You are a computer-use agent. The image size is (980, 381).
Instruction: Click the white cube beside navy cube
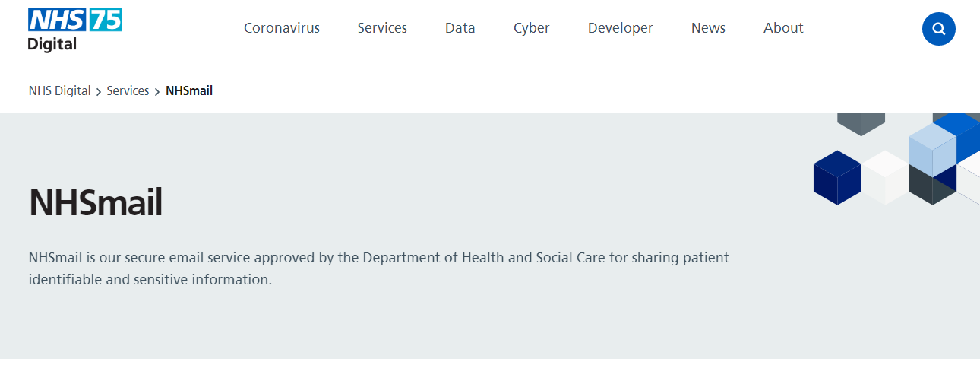(x=884, y=176)
